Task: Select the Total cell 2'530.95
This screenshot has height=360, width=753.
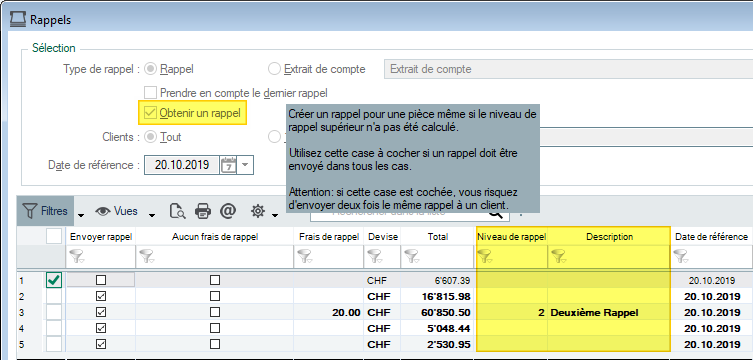Action: click(x=438, y=345)
